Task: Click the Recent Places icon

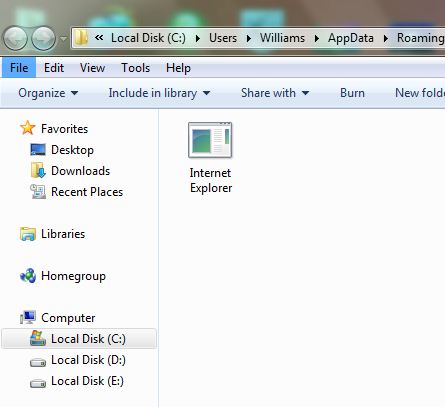Action: coord(38,192)
